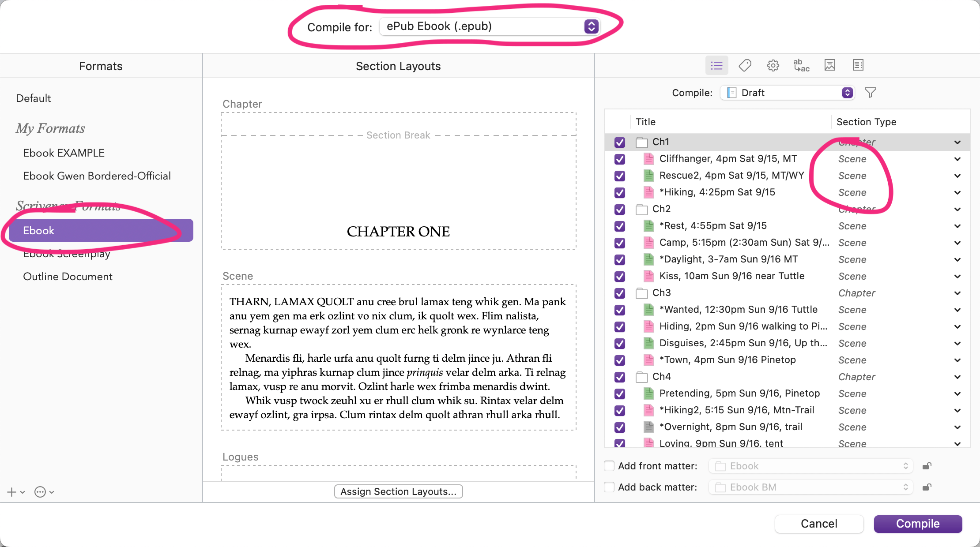Click the *Rest document icon
Screen dimensions: 980x547
(648, 226)
